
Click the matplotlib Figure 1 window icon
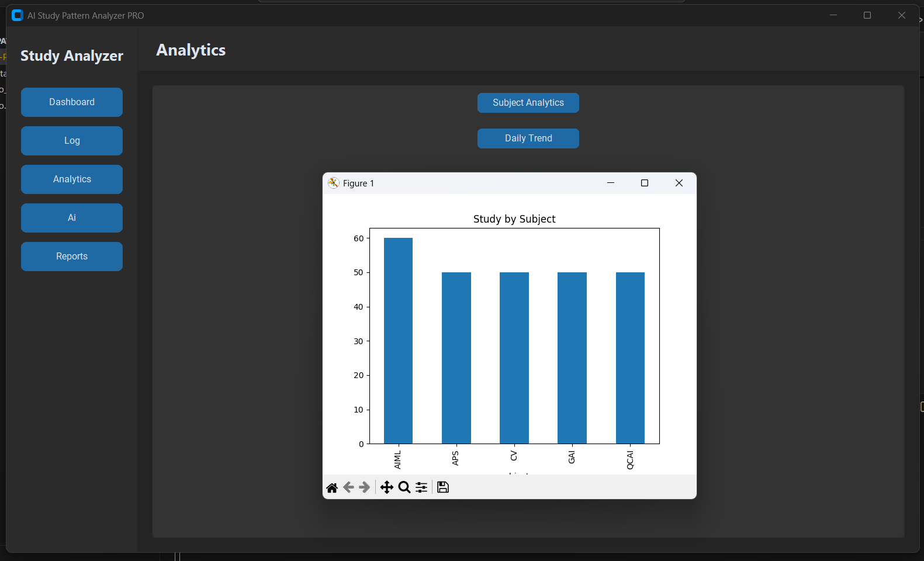tap(334, 183)
